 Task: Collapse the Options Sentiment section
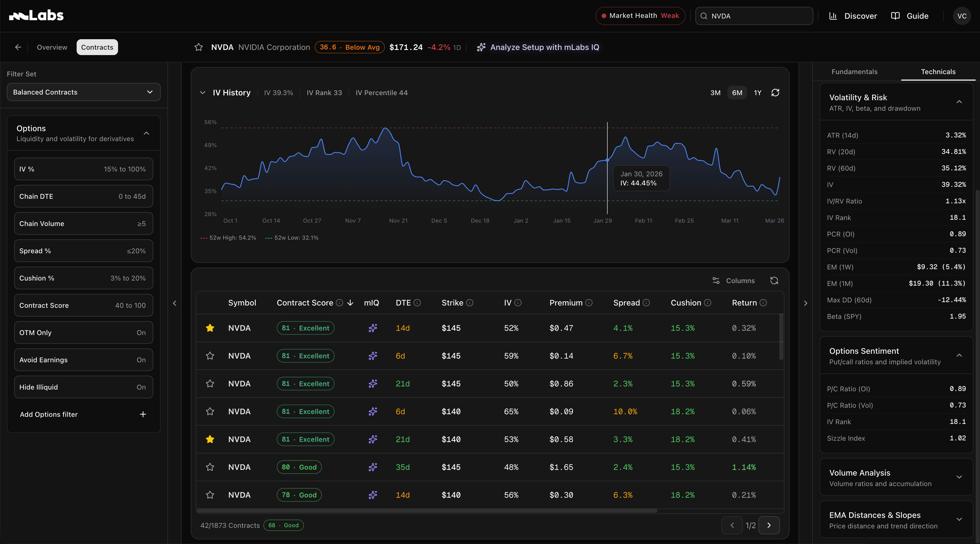(959, 355)
